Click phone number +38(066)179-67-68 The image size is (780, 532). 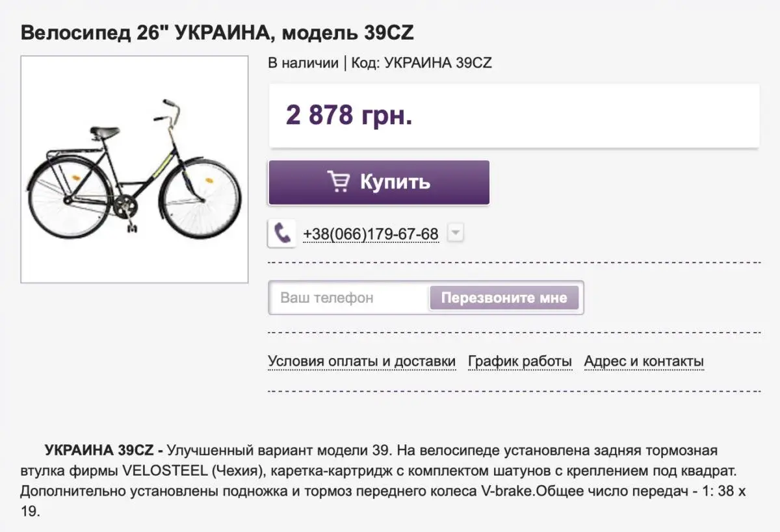pyautogui.click(x=370, y=234)
